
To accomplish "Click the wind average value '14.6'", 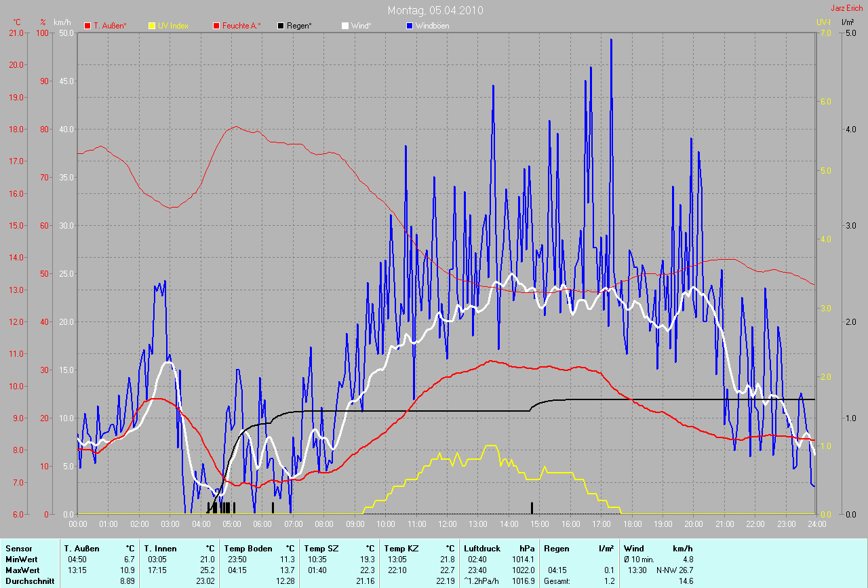I will click(x=686, y=581).
